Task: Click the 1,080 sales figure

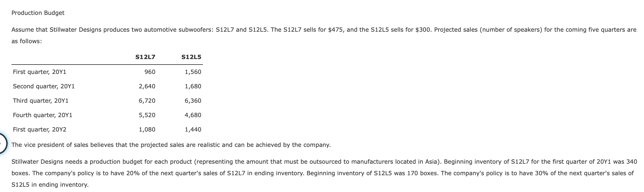Action: (x=147, y=130)
